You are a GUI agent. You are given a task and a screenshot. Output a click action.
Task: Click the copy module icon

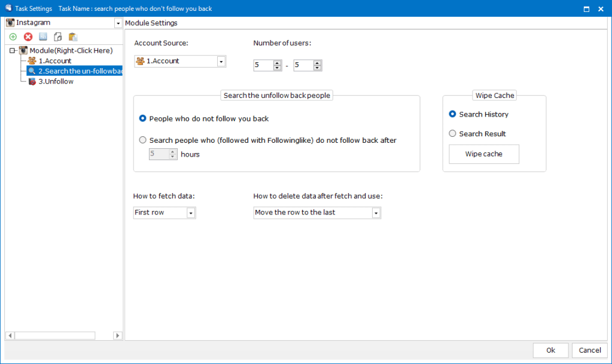(58, 37)
